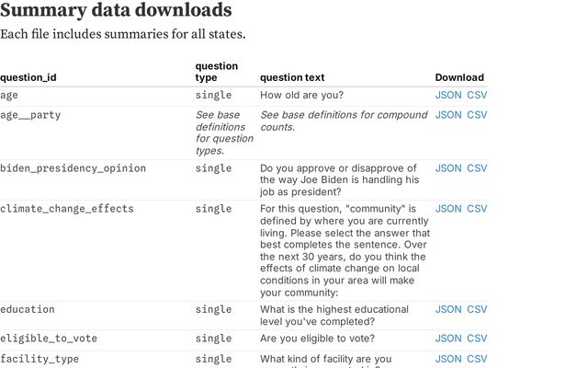Image resolution: width=588 pixels, height=368 pixels.
Task: Download biden_presidency_opinion JSON summary
Action: coord(448,168)
